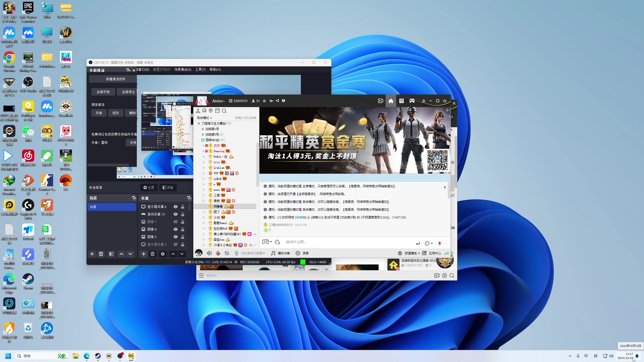Hide the 图像 5 source
Viewport: 644px width, 362px height.
(x=176, y=237)
